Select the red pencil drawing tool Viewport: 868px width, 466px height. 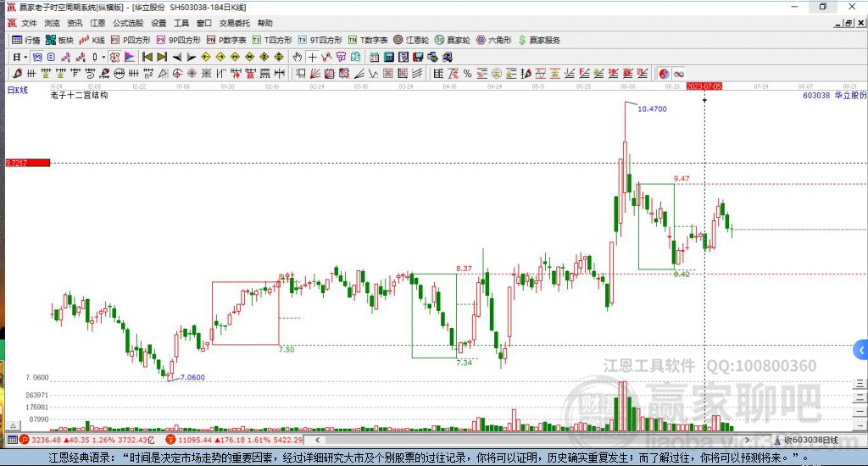[x=17, y=73]
